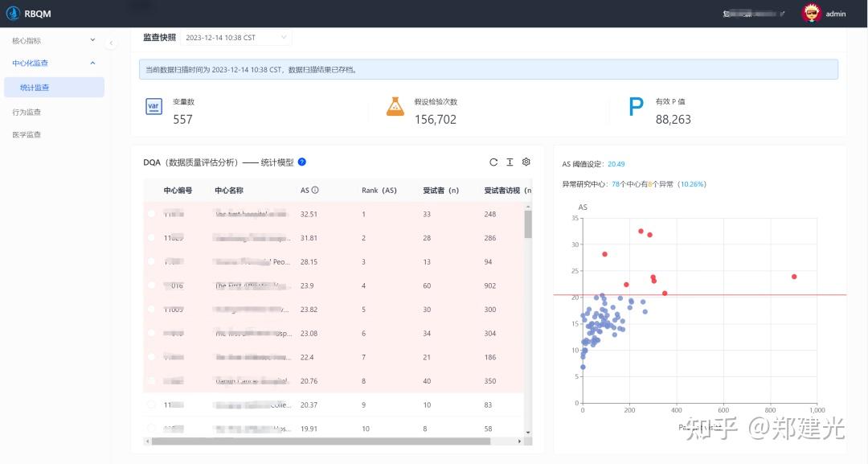This screenshot has width=868, height=464.
Task: Open the DQA help question mark
Action: coord(301,162)
